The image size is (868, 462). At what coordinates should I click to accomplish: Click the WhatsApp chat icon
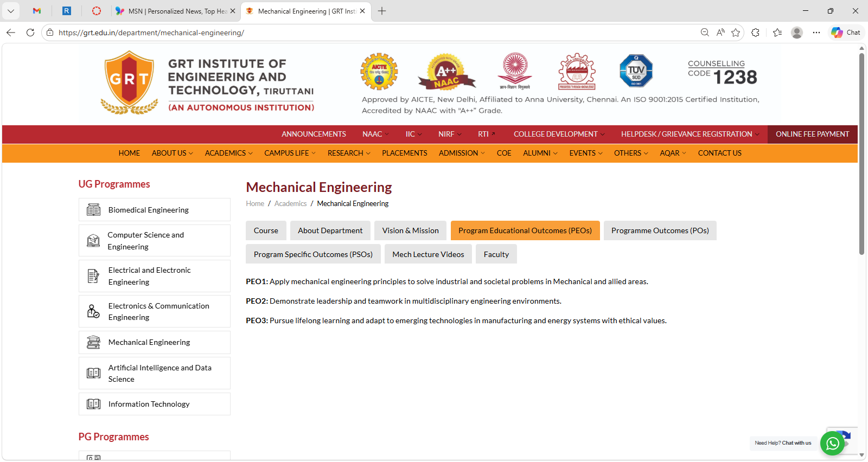pos(832,444)
